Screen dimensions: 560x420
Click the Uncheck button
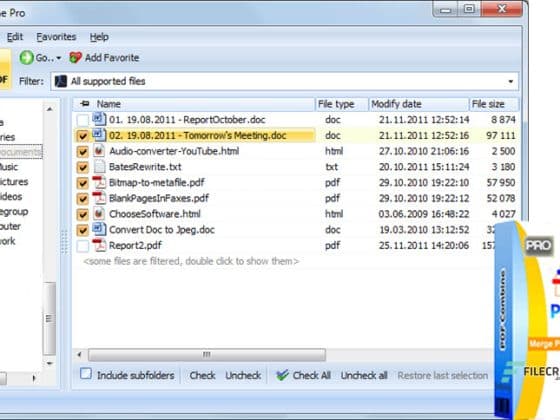[243, 375]
